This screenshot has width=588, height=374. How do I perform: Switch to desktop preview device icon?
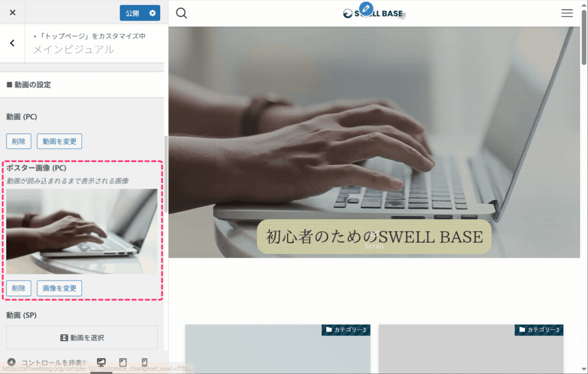[x=101, y=363]
